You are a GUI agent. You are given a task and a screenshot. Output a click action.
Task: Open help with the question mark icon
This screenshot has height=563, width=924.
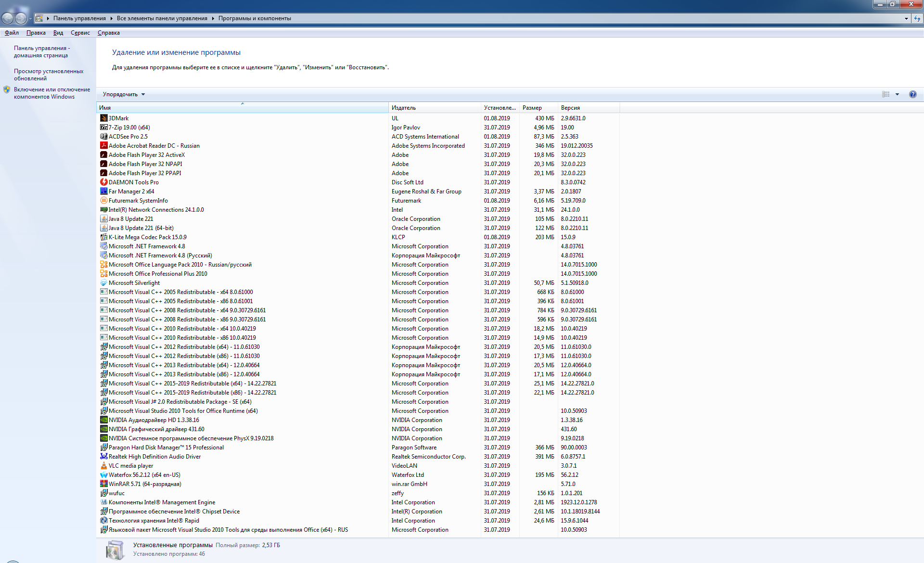click(912, 94)
